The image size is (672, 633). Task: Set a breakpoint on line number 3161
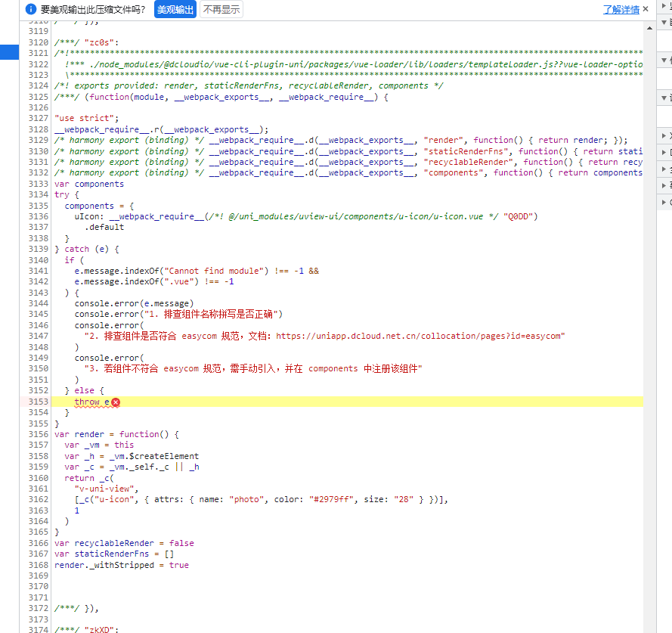[x=36, y=489]
